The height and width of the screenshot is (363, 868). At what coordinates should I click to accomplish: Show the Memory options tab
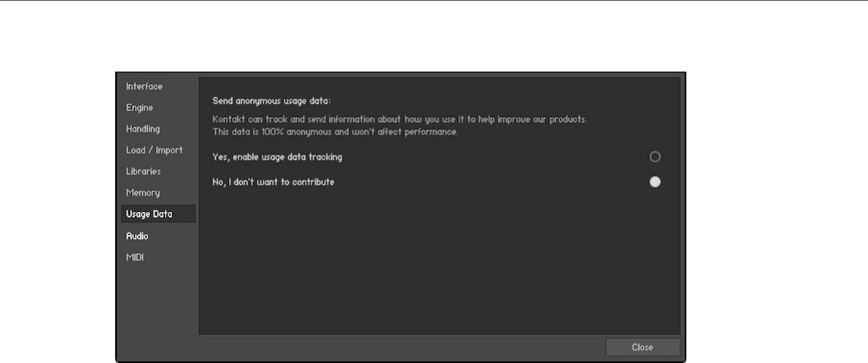[x=143, y=193]
